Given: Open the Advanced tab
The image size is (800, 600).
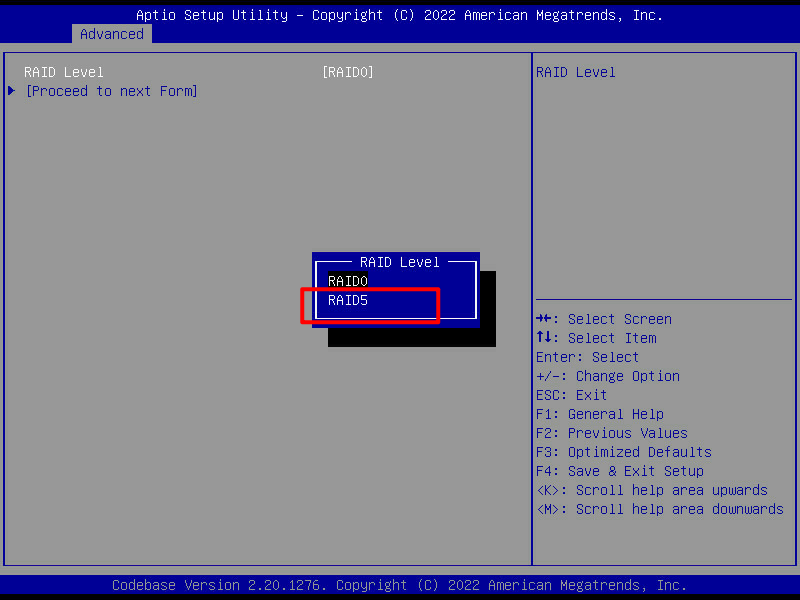Looking at the screenshot, I should tap(112, 34).
